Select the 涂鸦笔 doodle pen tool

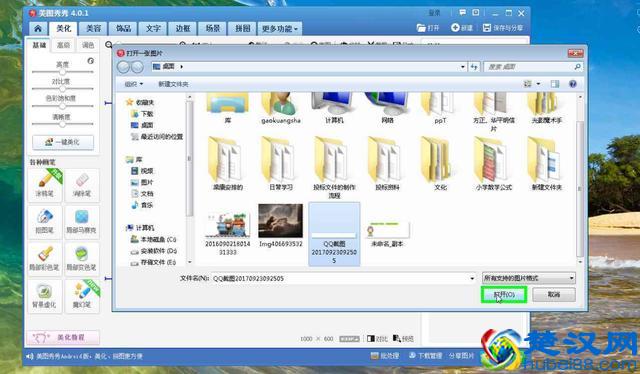[x=45, y=185]
